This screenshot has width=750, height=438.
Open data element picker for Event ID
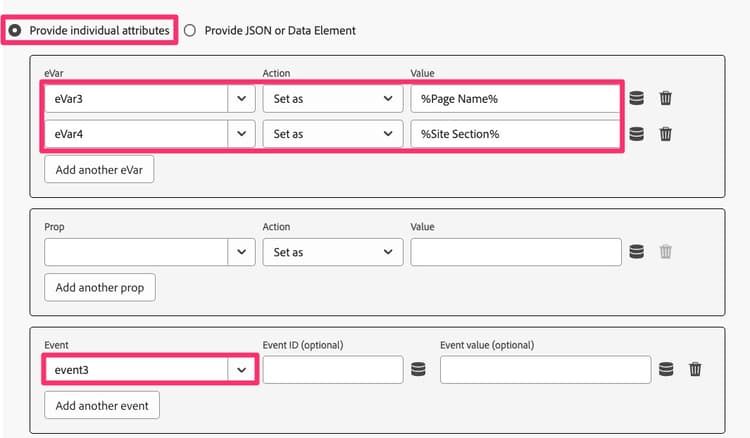point(418,369)
